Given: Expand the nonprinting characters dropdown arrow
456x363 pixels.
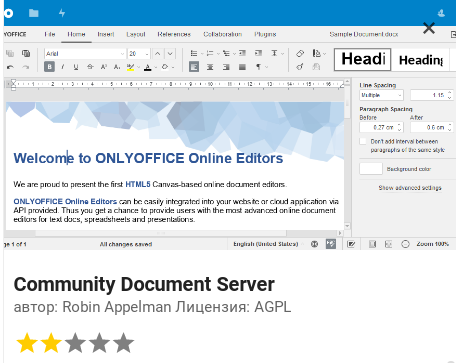Looking at the screenshot, I should coord(266,67).
